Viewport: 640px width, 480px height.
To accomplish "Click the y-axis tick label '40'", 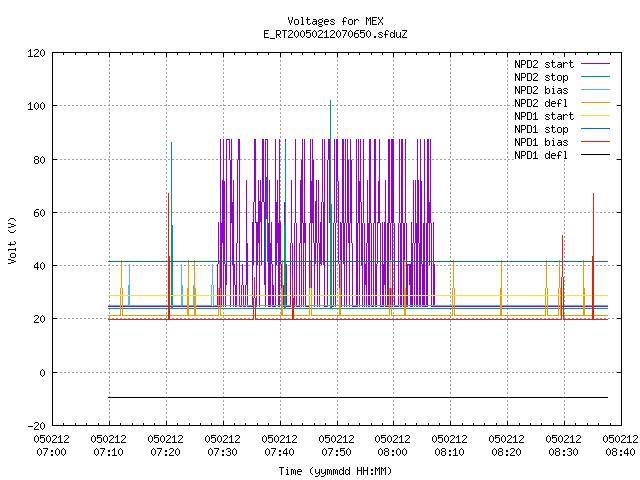I will click(x=40, y=266).
